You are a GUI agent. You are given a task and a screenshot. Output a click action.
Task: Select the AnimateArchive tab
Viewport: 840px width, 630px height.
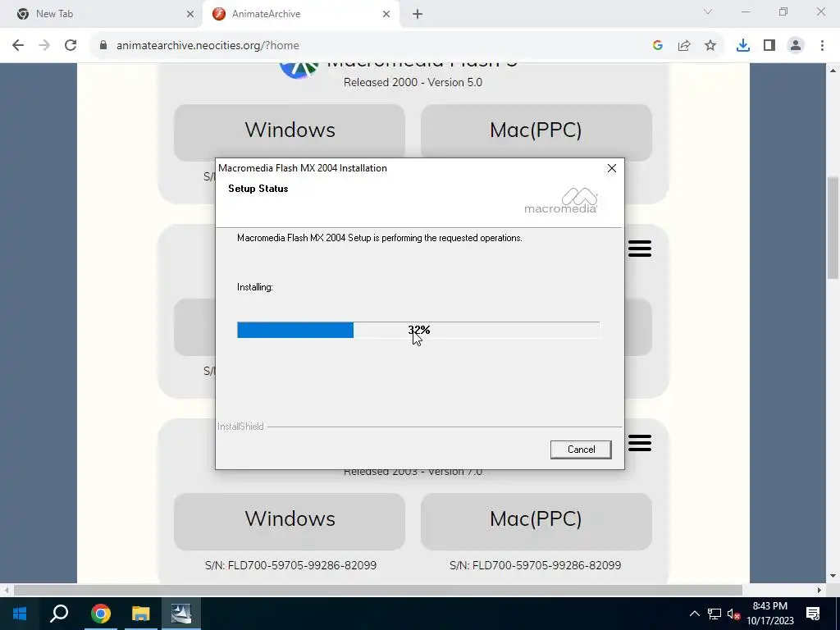[300, 14]
